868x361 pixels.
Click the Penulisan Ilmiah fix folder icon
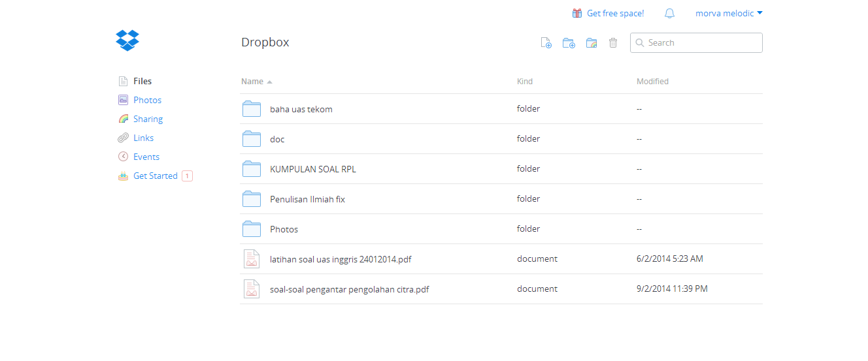pos(252,199)
